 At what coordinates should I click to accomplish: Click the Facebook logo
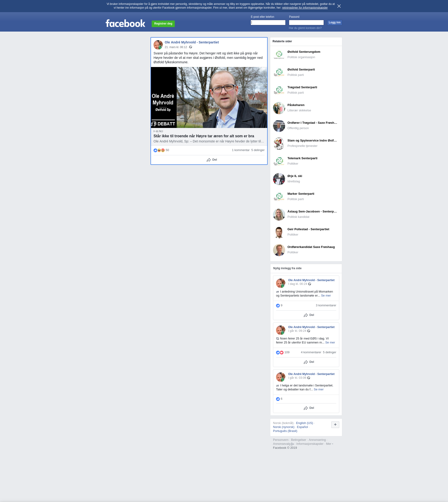125,23
